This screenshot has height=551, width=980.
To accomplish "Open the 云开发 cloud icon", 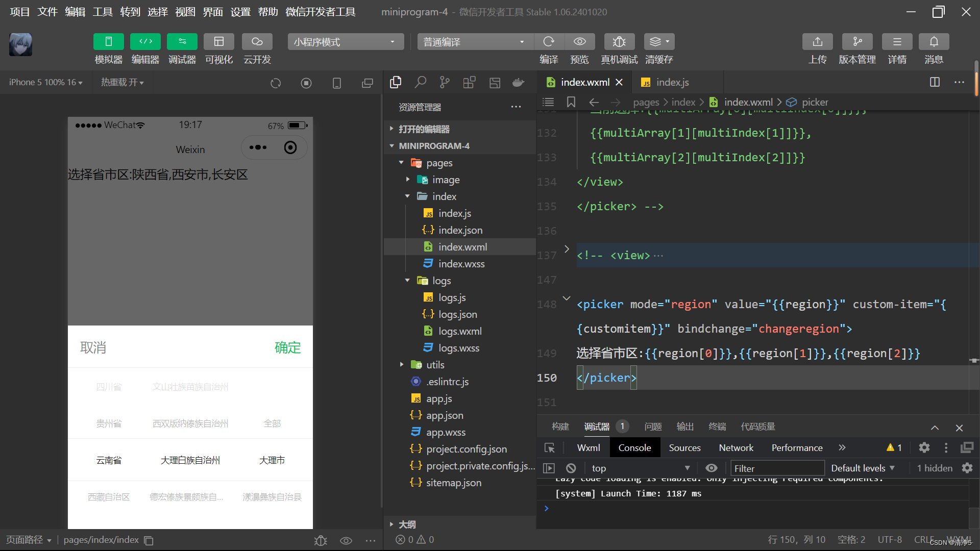I will (x=257, y=42).
